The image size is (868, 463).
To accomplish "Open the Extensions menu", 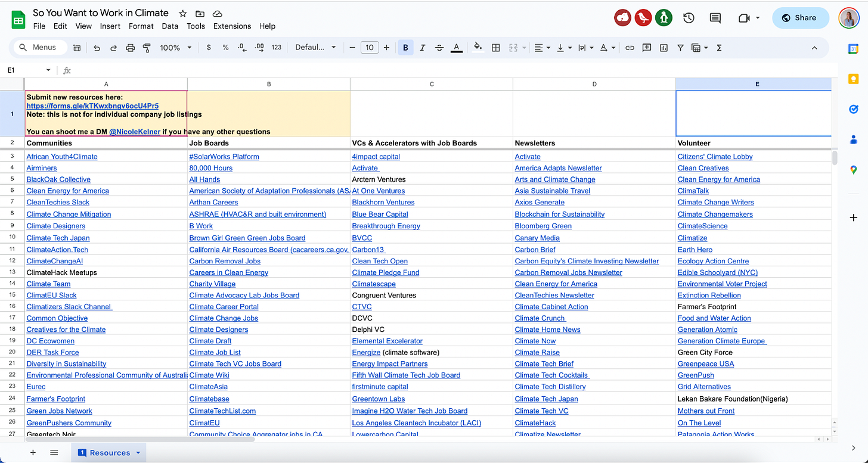I will (232, 26).
